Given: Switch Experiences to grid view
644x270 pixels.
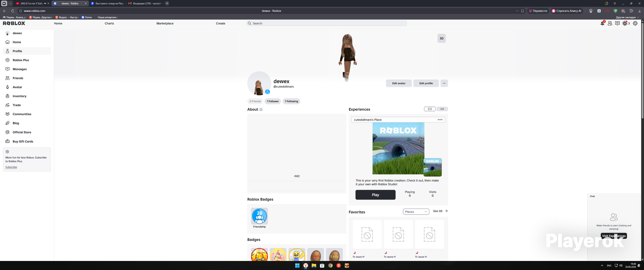Looking at the screenshot, I should click(x=442, y=109).
